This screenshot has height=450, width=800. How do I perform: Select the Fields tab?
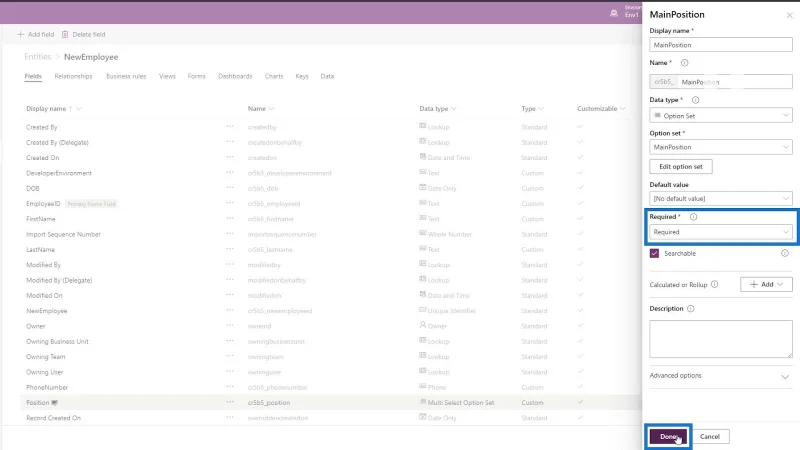pos(33,76)
